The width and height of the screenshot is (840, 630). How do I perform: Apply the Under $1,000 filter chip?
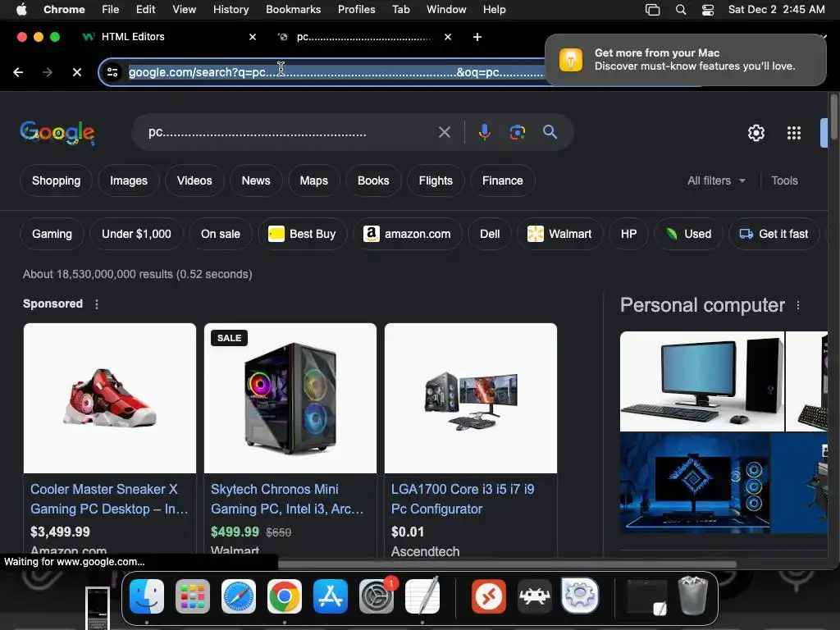[x=137, y=234]
